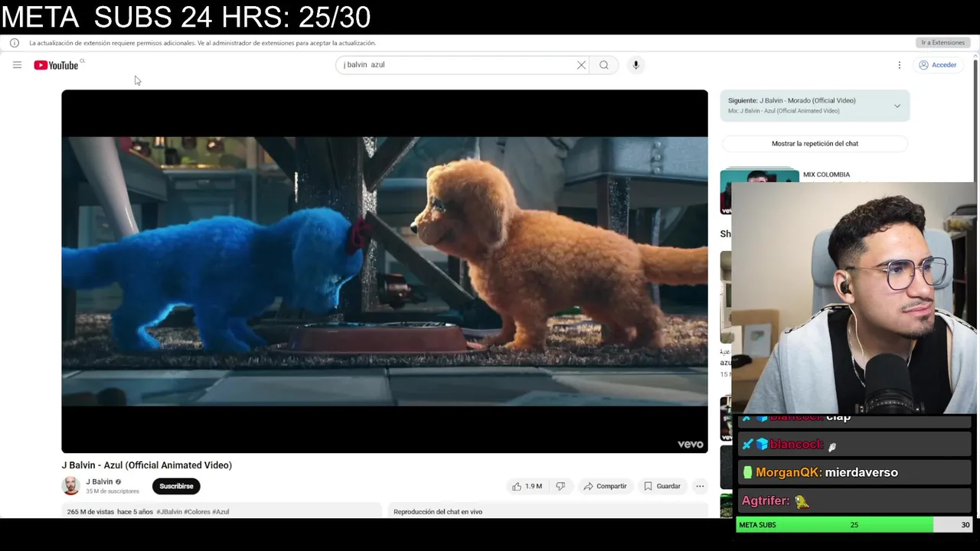The image size is (980, 551).
Task: Click the Guardar save button
Action: [662, 486]
